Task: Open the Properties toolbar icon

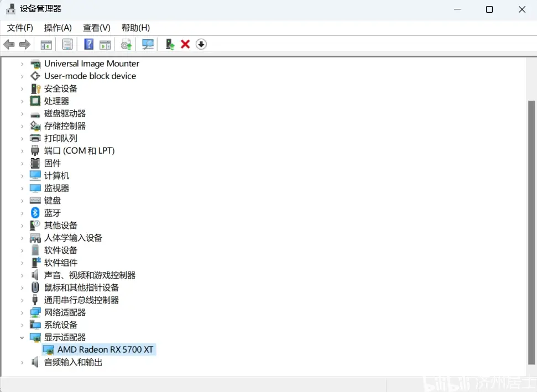Action: 67,44
